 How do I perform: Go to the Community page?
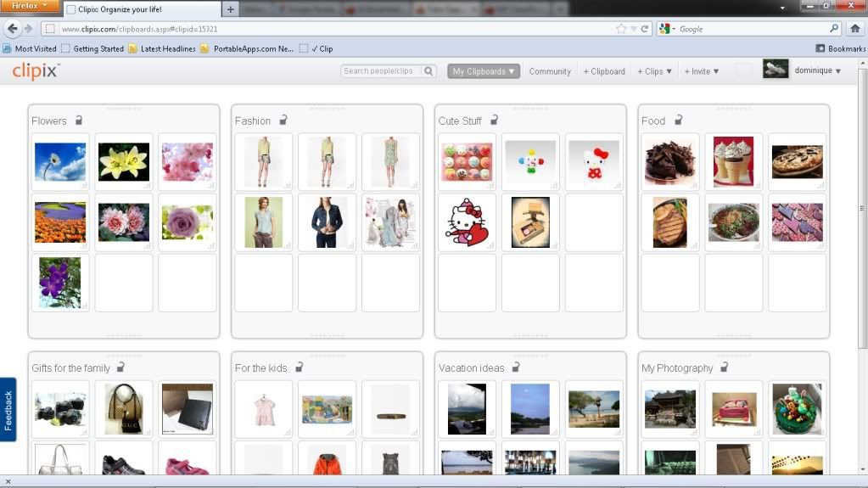point(550,71)
